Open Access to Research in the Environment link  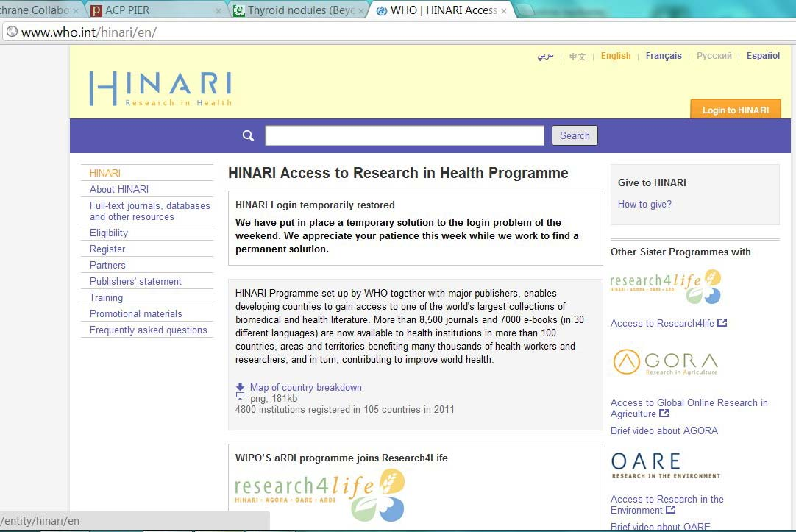click(667, 505)
